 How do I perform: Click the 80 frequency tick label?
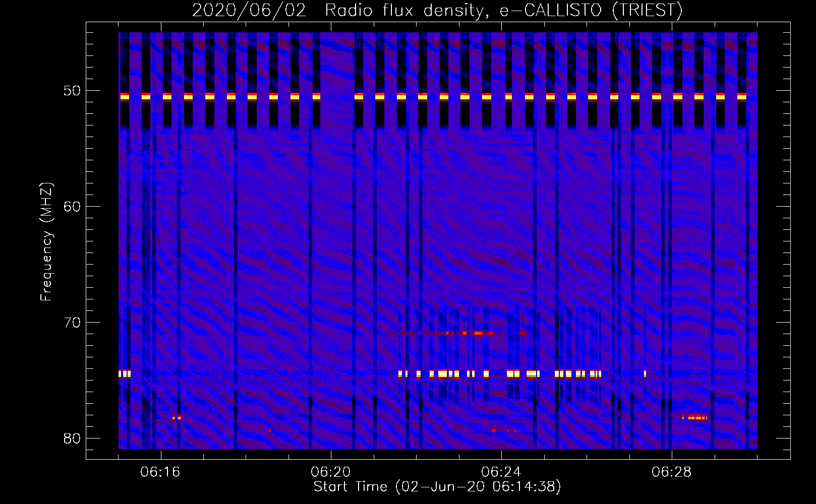[72, 438]
